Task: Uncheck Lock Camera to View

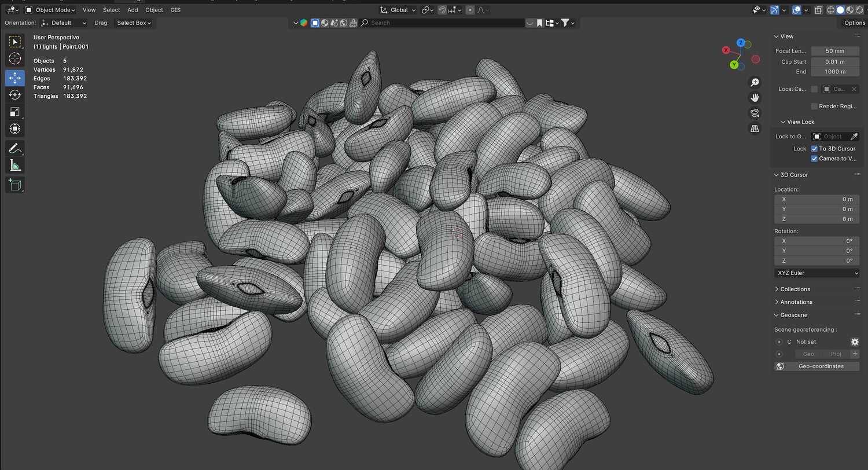Action: click(814, 159)
